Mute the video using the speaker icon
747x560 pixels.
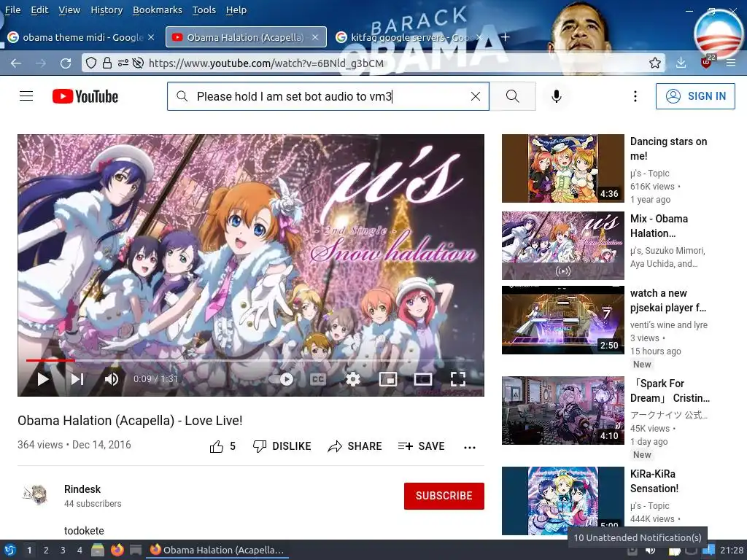(112, 379)
